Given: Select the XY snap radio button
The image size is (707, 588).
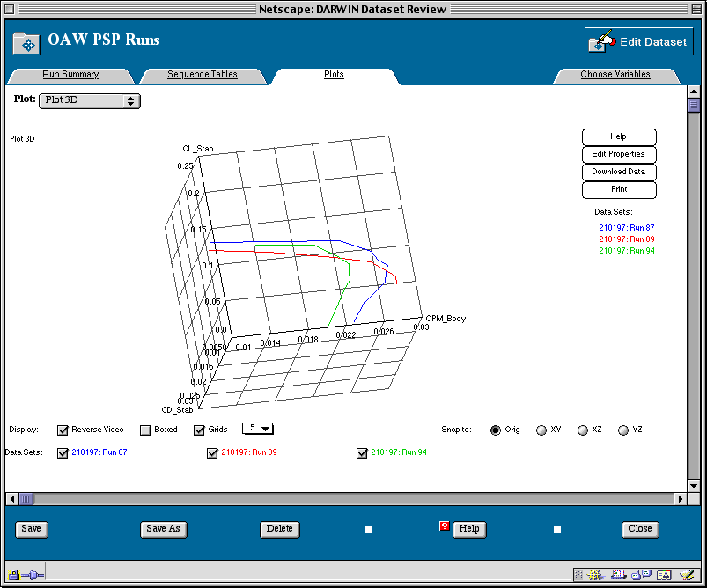Looking at the screenshot, I should click(x=541, y=430).
